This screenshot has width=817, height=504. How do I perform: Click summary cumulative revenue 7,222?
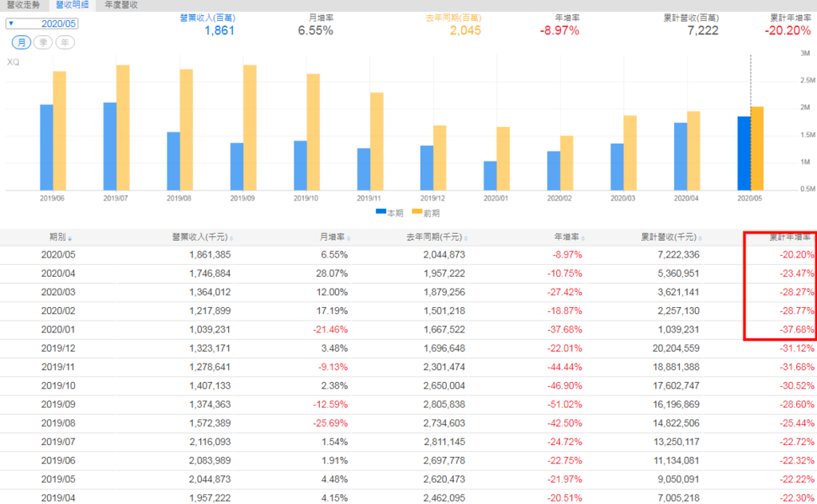click(703, 30)
